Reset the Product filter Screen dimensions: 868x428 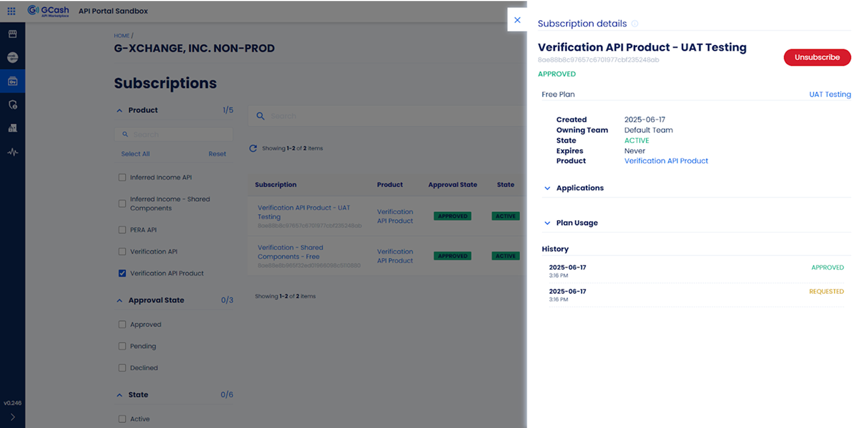click(x=217, y=154)
